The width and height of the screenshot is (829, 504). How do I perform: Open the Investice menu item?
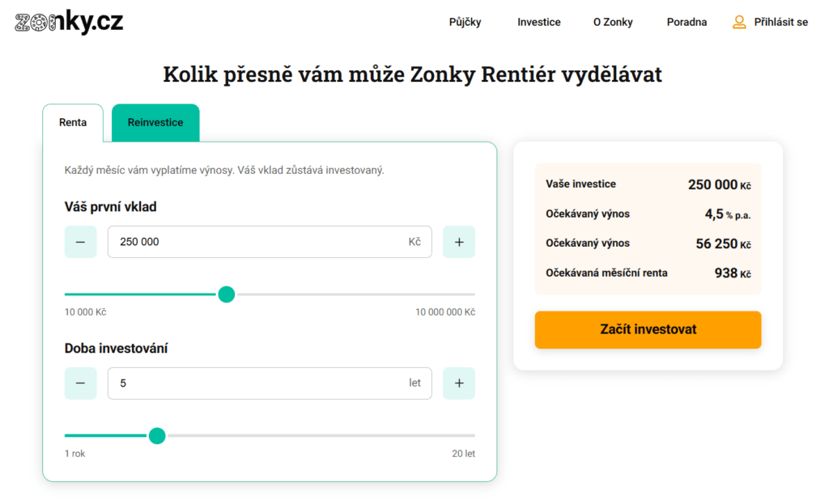[538, 22]
